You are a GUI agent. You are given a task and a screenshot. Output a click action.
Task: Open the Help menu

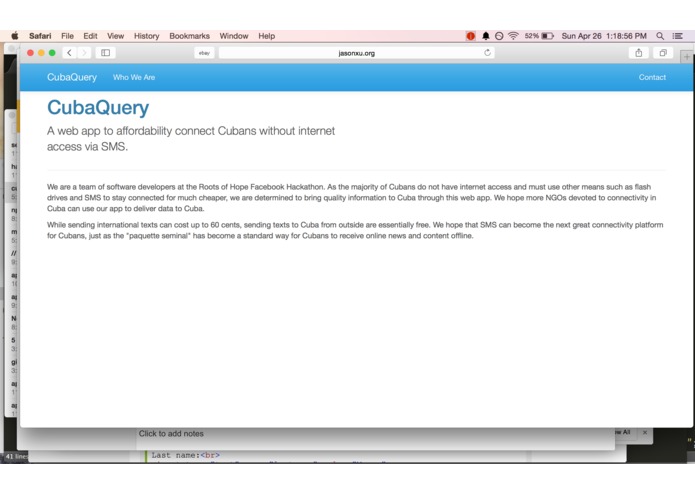267,36
